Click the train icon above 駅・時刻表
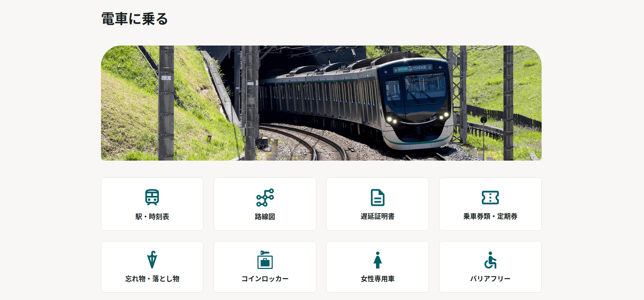The image size is (644, 300). (152, 197)
